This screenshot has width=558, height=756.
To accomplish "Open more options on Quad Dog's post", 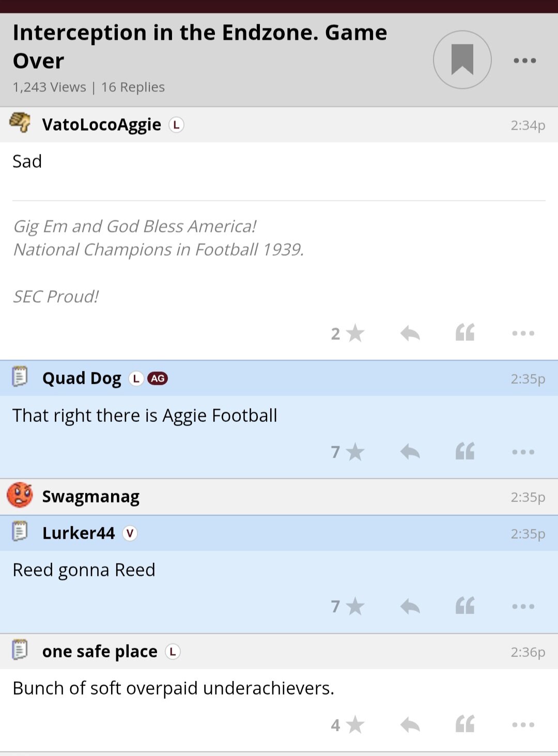I will (x=523, y=452).
